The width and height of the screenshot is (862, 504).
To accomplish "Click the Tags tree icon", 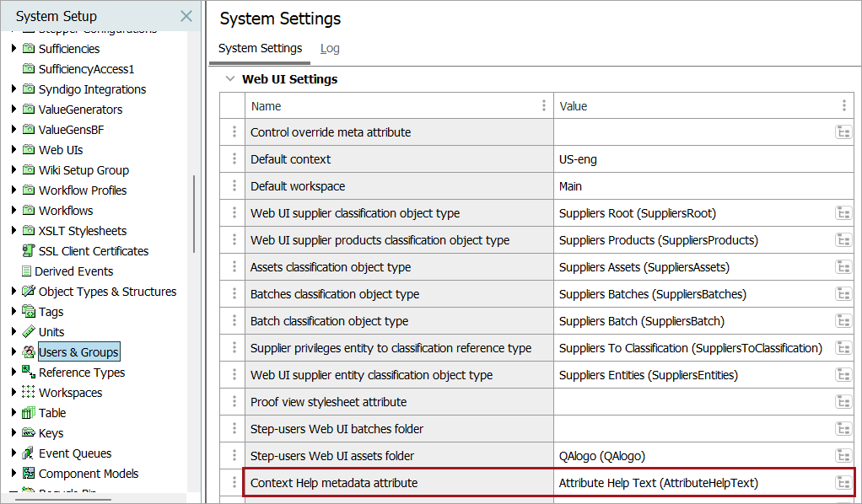I will 29,312.
